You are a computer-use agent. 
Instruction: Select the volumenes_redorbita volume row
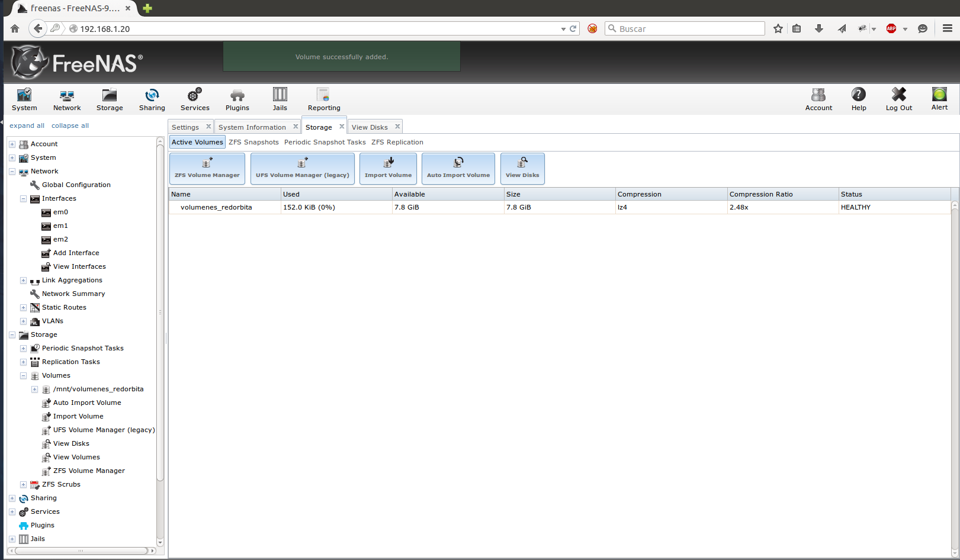[216, 207]
